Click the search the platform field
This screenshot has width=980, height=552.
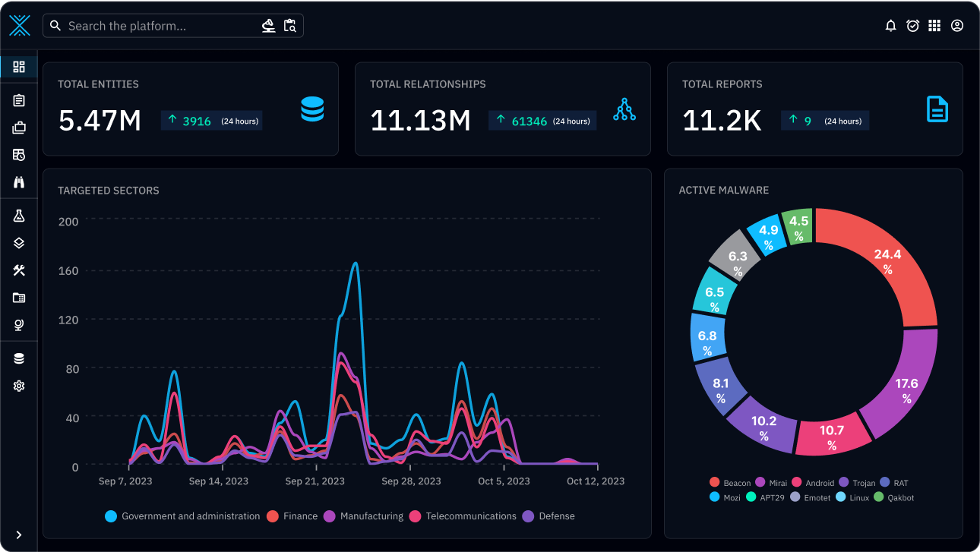pos(160,26)
